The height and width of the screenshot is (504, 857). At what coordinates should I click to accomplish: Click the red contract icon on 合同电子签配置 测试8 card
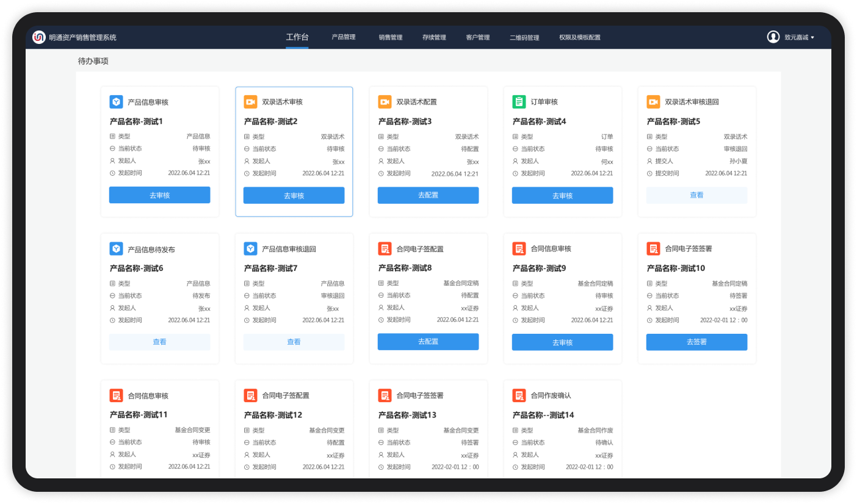(385, 248)
